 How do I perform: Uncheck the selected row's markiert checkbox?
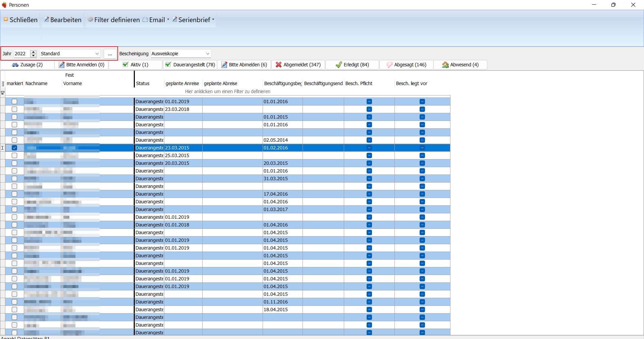14,148
